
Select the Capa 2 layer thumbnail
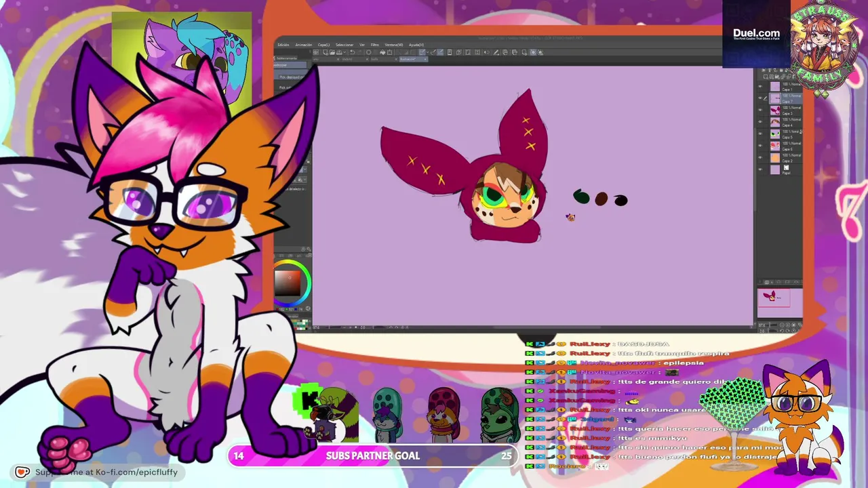coord(775,158)
